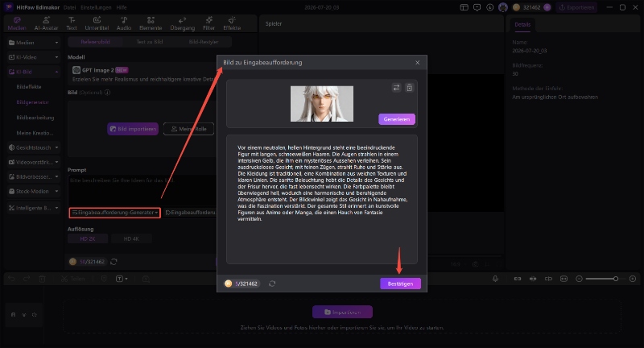Viewport: 644px width, 348px height.
Task: Click the timeline zoom slider handle
Action: click(x=616, y=279)
